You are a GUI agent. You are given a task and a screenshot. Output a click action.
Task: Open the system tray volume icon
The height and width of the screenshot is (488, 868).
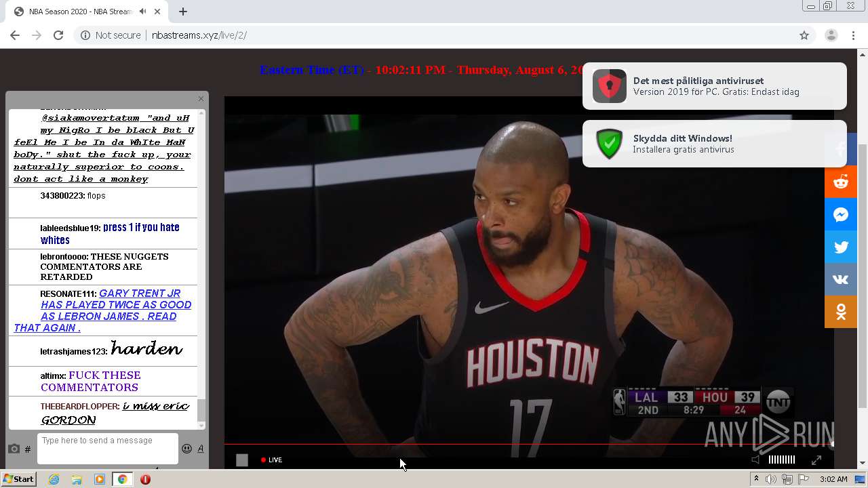[x=771, y=479]
